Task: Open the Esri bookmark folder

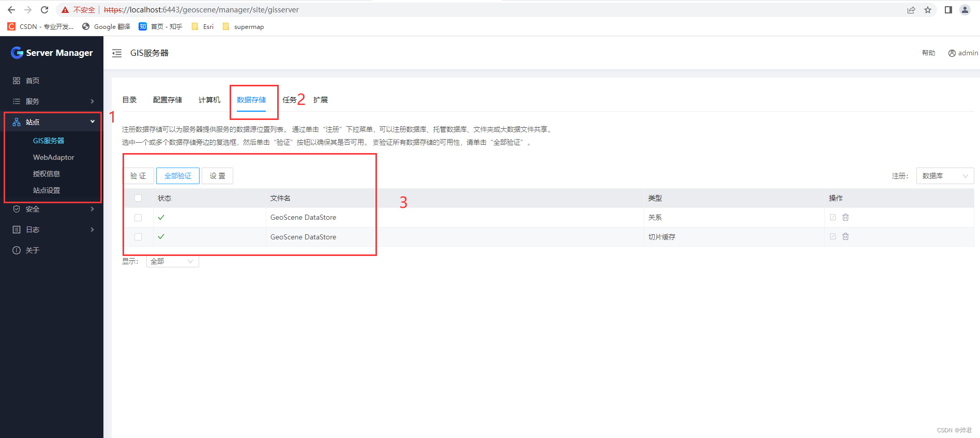Action: 202,26
